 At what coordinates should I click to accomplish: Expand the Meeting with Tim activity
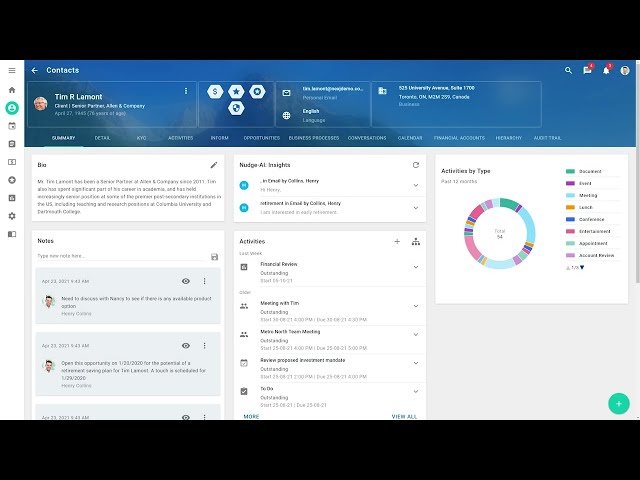point(416,306)
